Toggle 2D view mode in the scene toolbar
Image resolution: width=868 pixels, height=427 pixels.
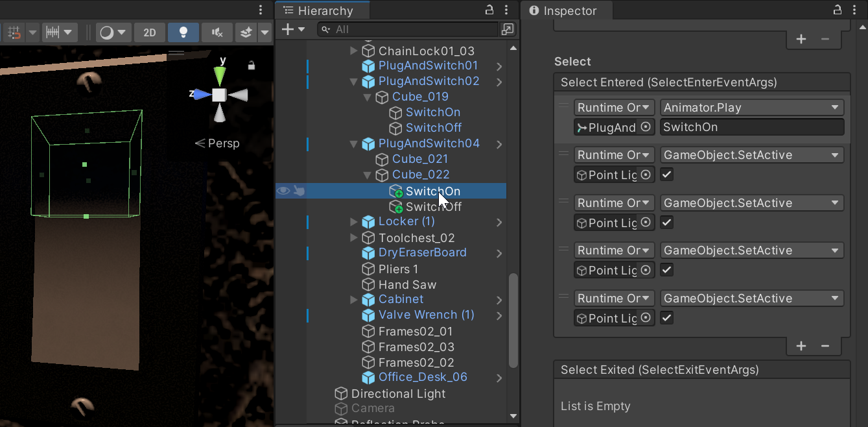(150, 32)
